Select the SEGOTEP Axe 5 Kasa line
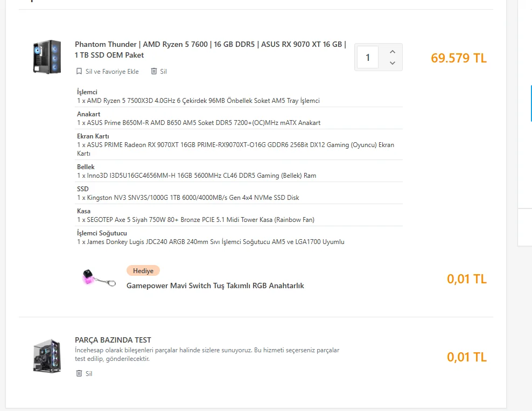 pyautogui.click(x=196, y=220)
